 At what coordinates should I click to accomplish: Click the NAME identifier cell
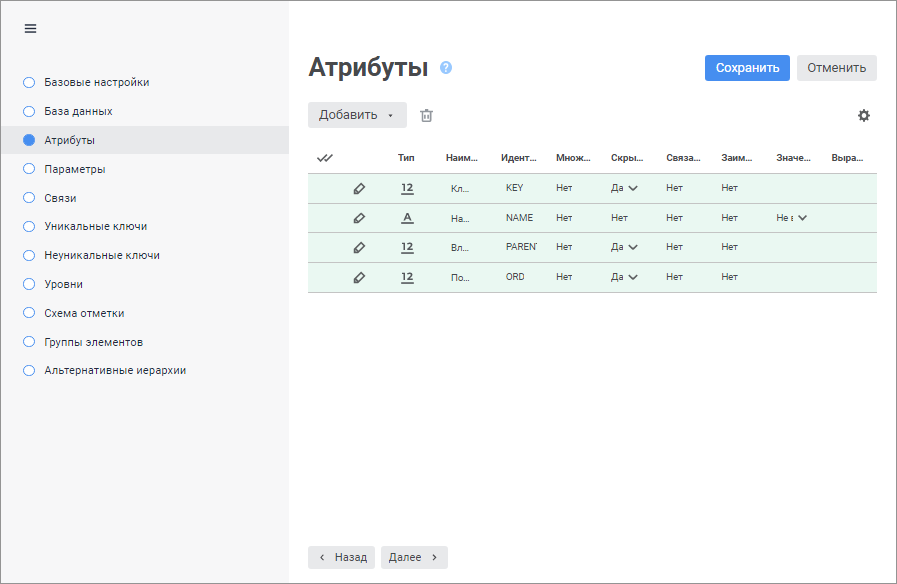(x=519, y=218)
